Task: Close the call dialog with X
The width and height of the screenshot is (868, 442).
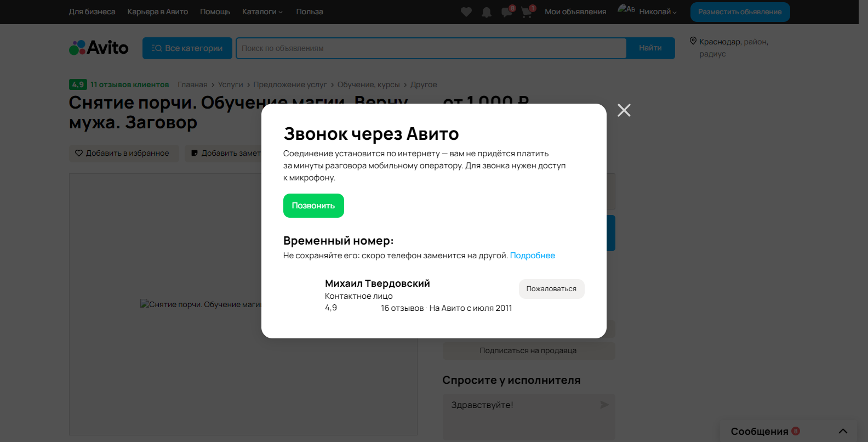Action: (x=624, y=110)
